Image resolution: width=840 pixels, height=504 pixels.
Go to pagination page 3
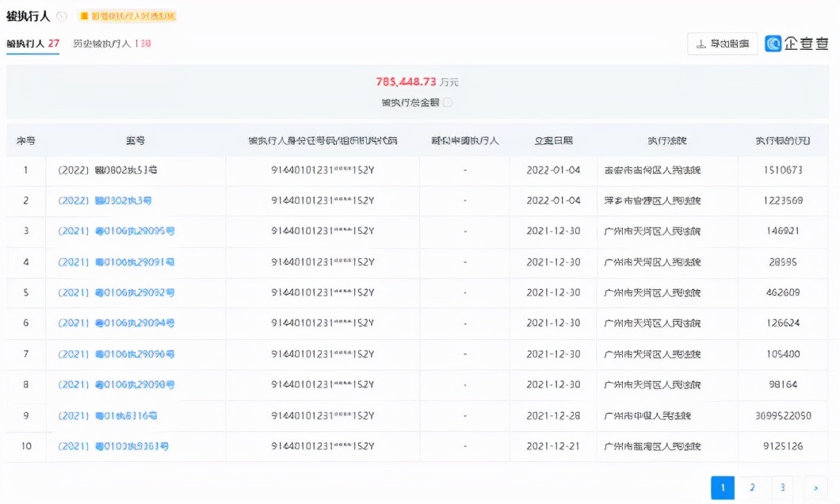pyautogui.click(x=782, y=487)
